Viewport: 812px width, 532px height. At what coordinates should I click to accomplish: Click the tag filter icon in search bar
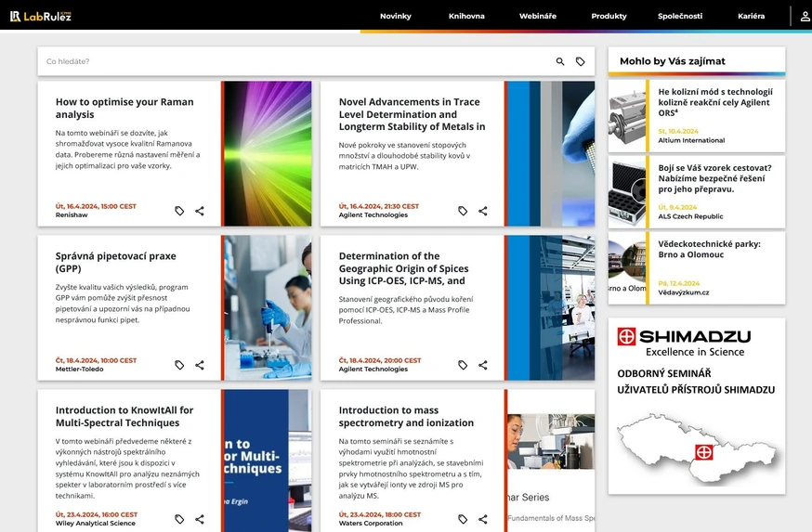[x=581, y=61]
